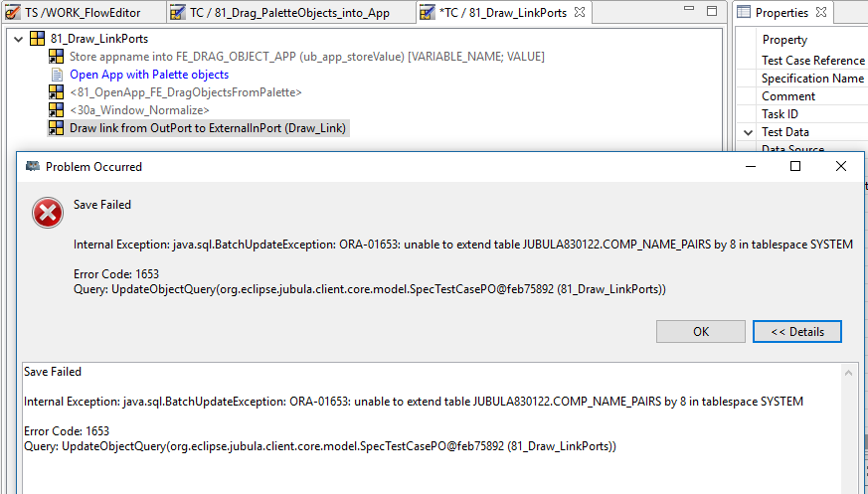This screenshot has width=868, height=494.
Task: Click OK in Problem Occurred dialog
Action: 701,331
